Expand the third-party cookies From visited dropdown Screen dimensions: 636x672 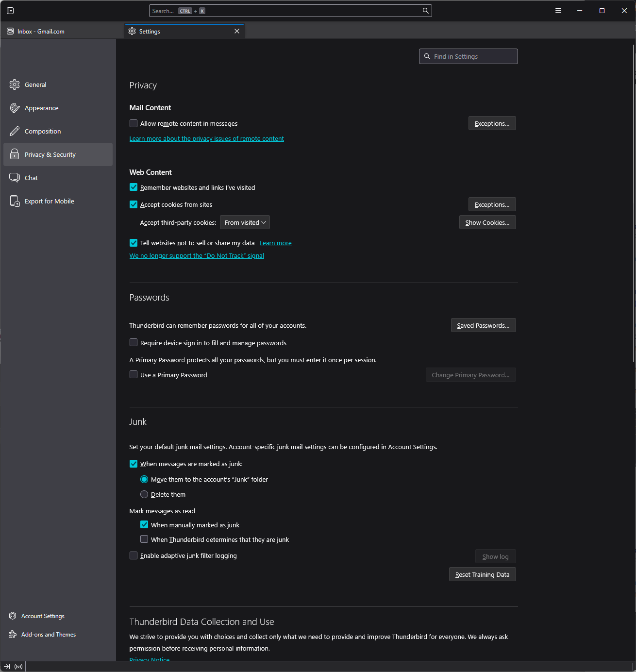tap(245, 222)
